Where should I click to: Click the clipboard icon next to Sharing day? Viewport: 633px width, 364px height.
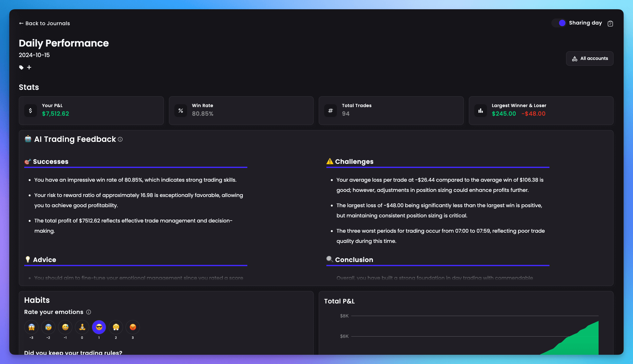tap(610, 23)
